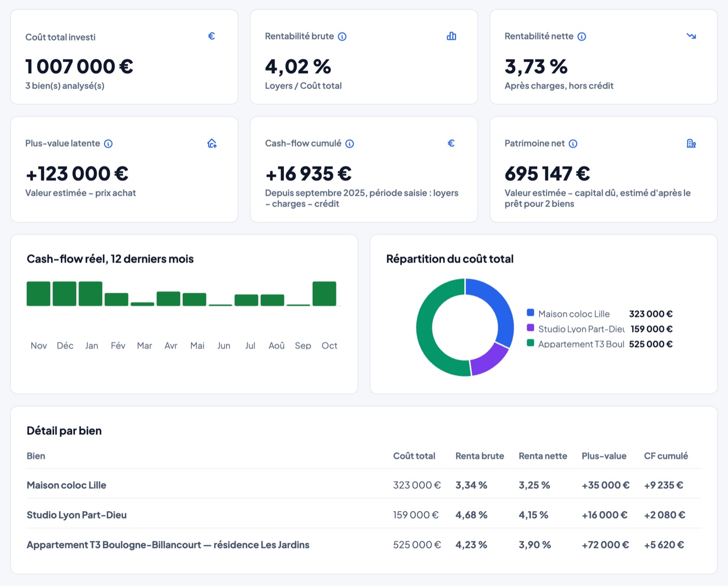Image resolution: width=728 pixels, height=586 pixels.
Task: Select the Fév bar in the cash-flow chart
Action: click(116, 299)
